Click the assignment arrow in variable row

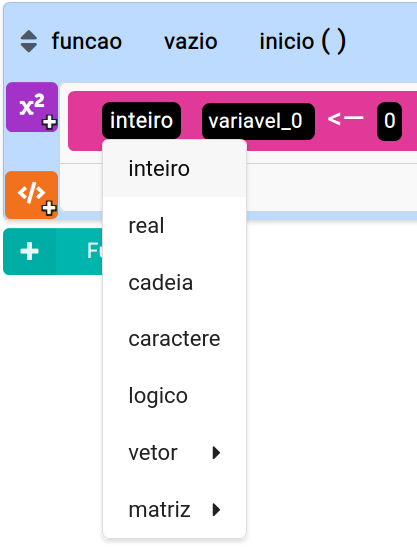pyautogui.click(x=345, y=119)
